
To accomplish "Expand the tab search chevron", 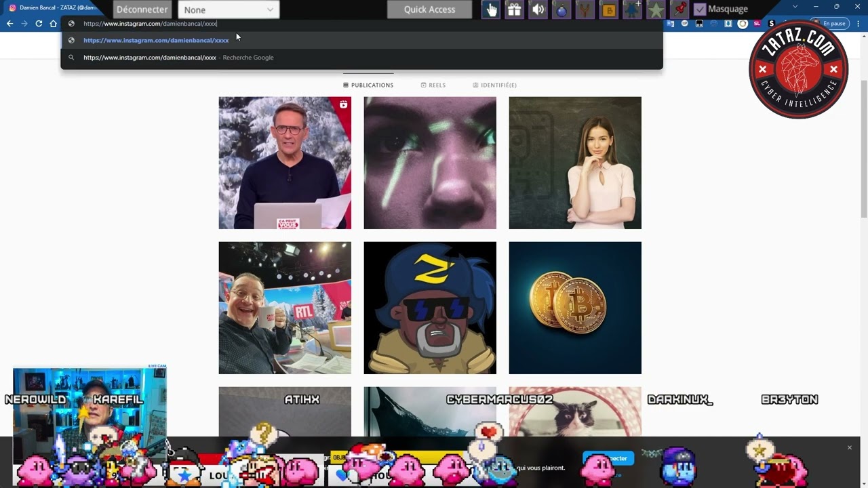I will [795, 7].
